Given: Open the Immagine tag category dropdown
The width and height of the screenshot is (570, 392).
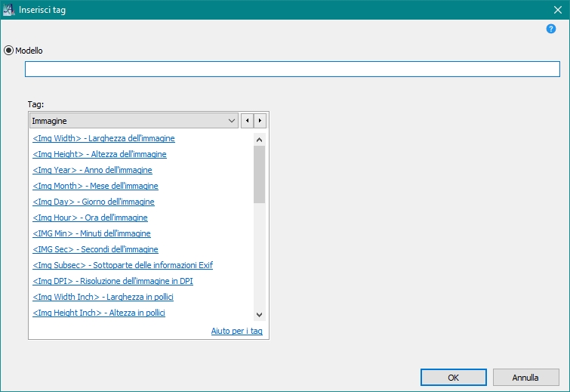Looking at the screenshot, I should click(134, 121).
